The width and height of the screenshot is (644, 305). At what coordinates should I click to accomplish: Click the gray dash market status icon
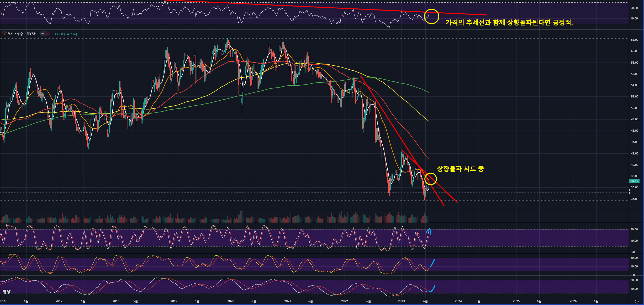point(43,34)
